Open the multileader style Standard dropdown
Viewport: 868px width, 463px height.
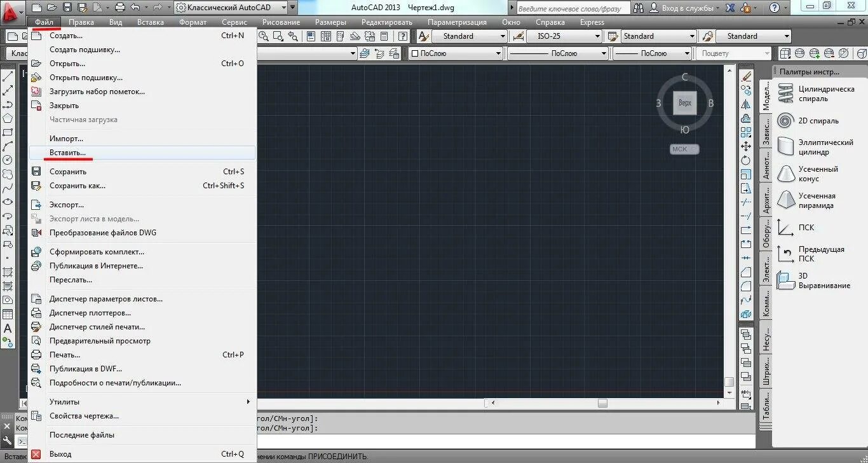[x=754, y=36]
